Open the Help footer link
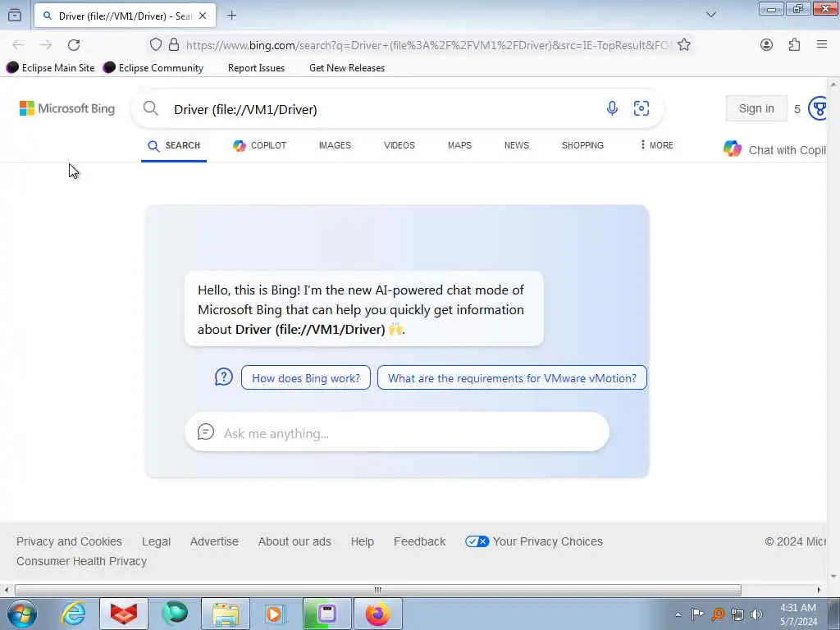Viewport: 840px width, 630px height. tap(362, 541)
